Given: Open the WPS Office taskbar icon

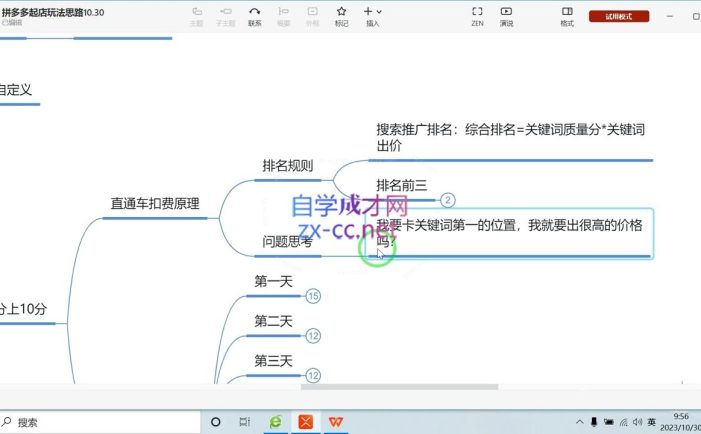Looking at the screenshot, I should 336,422.
